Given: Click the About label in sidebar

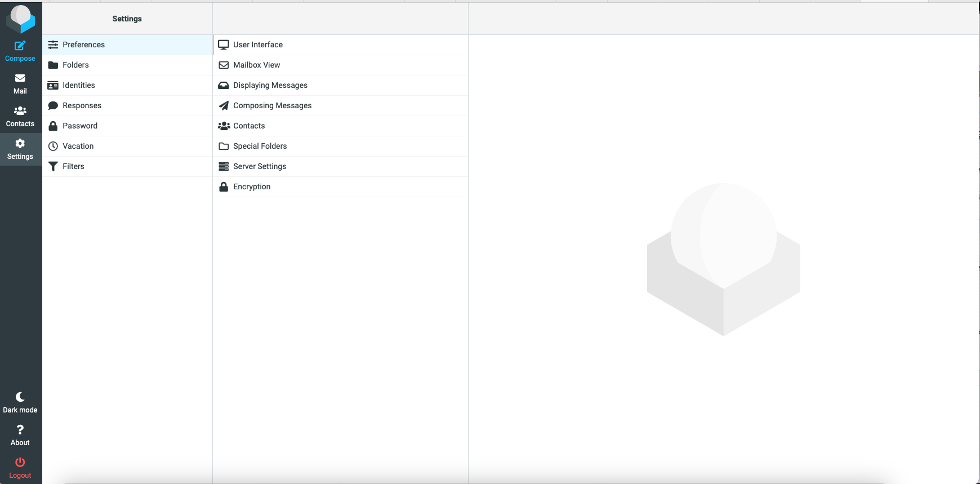Looking at the screenshot, I should (20, 443).
